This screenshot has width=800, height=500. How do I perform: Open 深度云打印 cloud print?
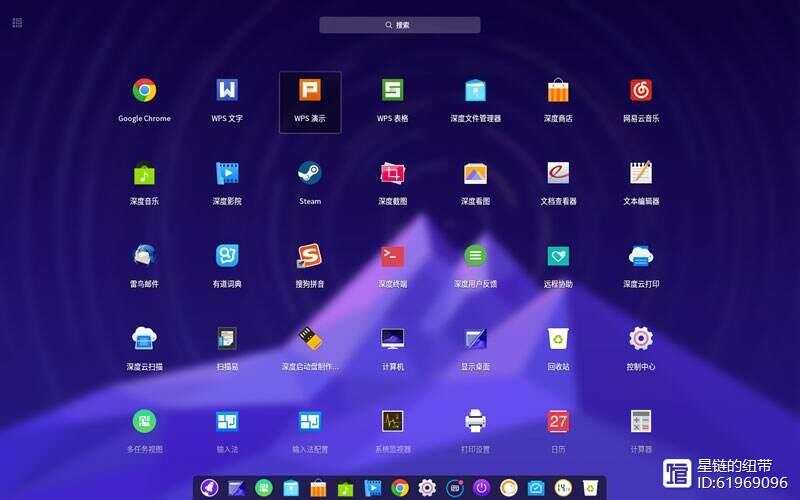(x=641, y=256)
